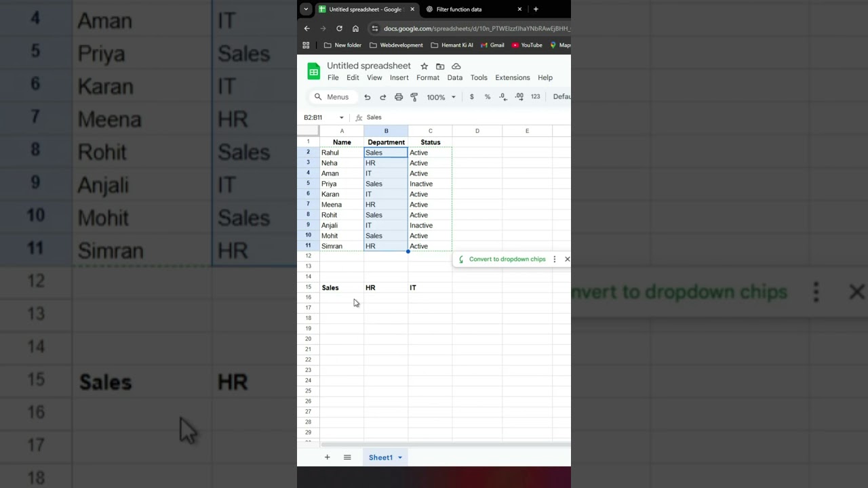This screenshot has height=488, width=868.
Task: Click the formula bar showing Sales
Action: tap(468, 117)
